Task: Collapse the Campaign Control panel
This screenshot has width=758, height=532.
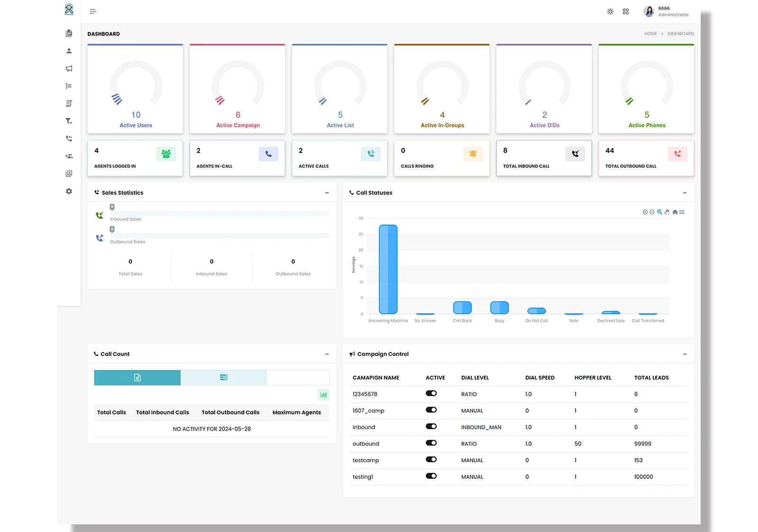Action: pyautogui.click(x=685, y=354)
